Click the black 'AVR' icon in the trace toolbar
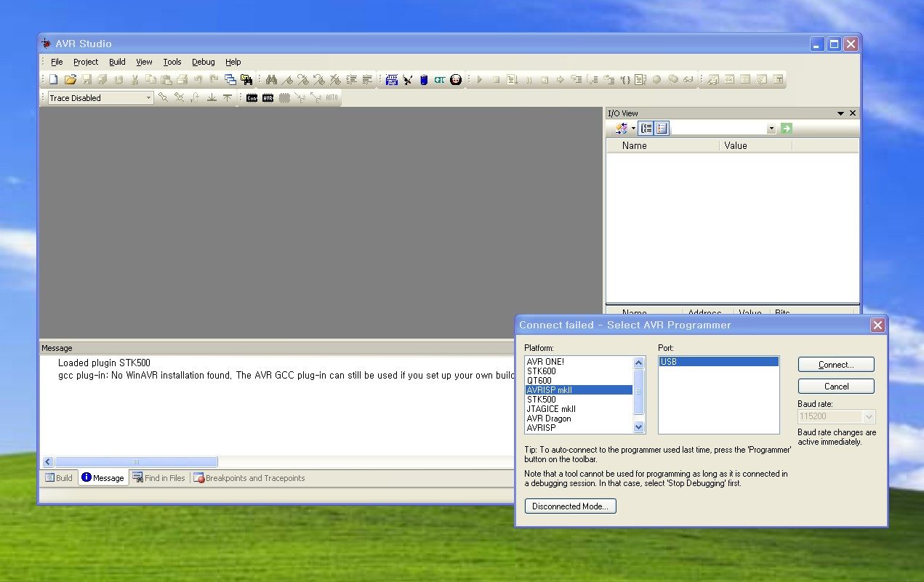924x582 pixels. pos(268,97)
